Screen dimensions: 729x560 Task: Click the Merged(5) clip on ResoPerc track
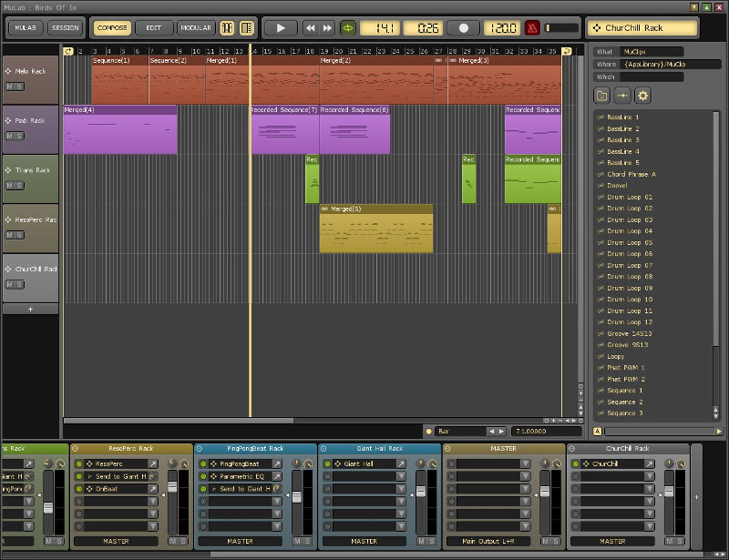[x=376, y=229]
